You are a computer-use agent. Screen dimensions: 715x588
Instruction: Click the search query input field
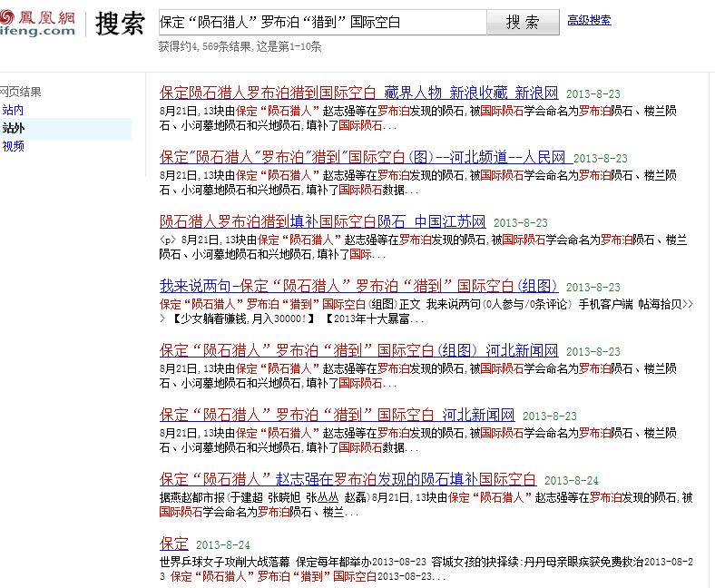[x=322, y=22]
